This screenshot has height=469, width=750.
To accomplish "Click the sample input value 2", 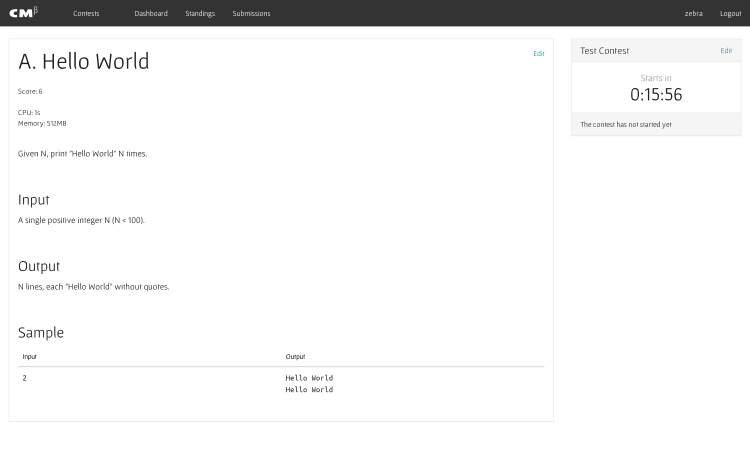I will click(x=24, y=378).
